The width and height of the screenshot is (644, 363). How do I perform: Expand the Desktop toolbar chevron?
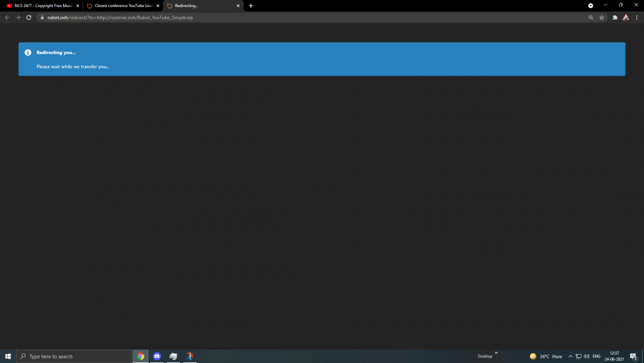pyautogui.click(x=496, y=353)
